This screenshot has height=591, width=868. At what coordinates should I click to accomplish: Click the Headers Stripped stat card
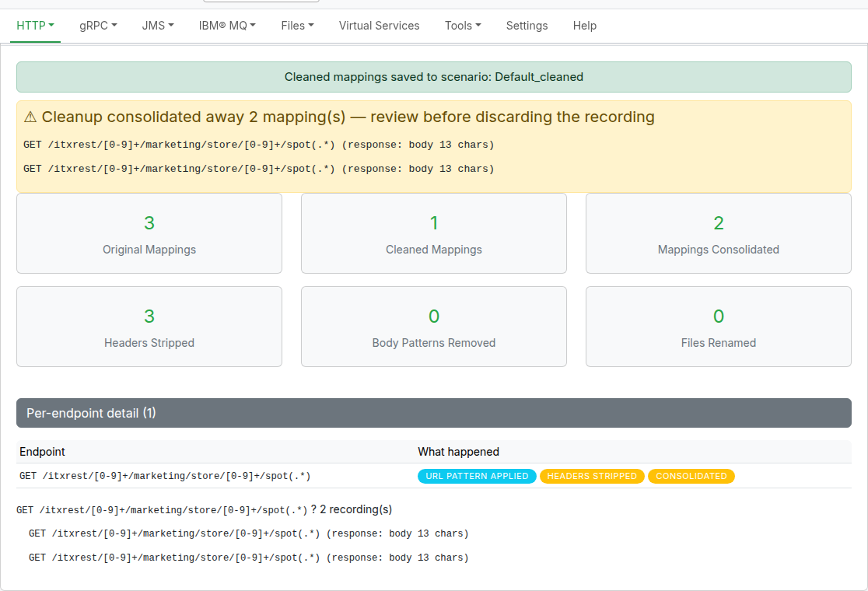click(149, 327)
